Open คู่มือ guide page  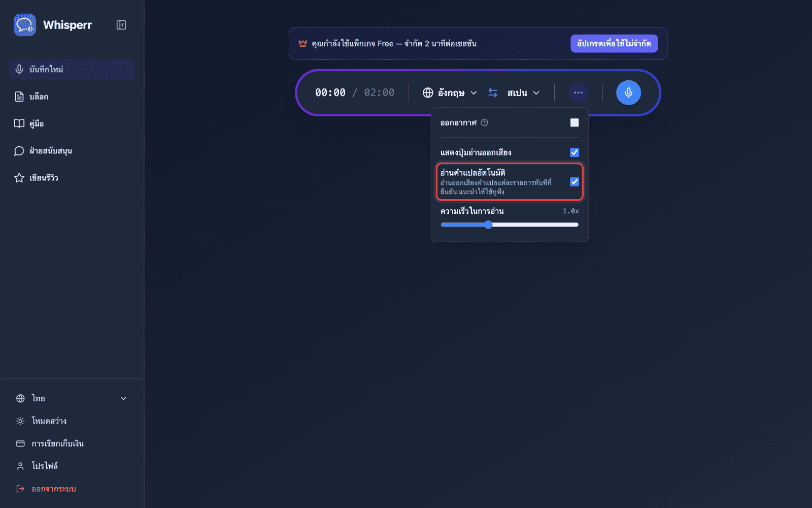(72, 123)
